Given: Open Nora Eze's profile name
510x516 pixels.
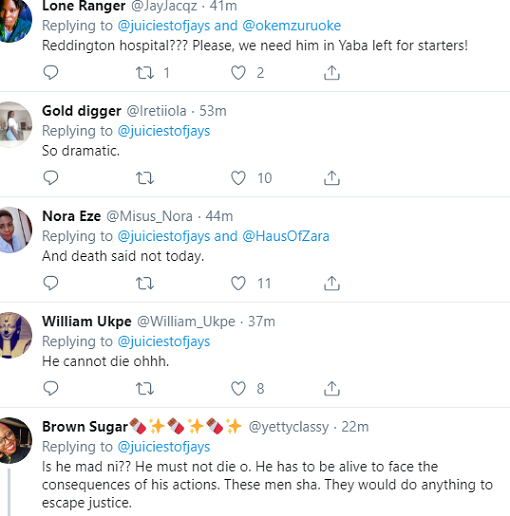Looking at the screenshot, I should coord(71,216).
